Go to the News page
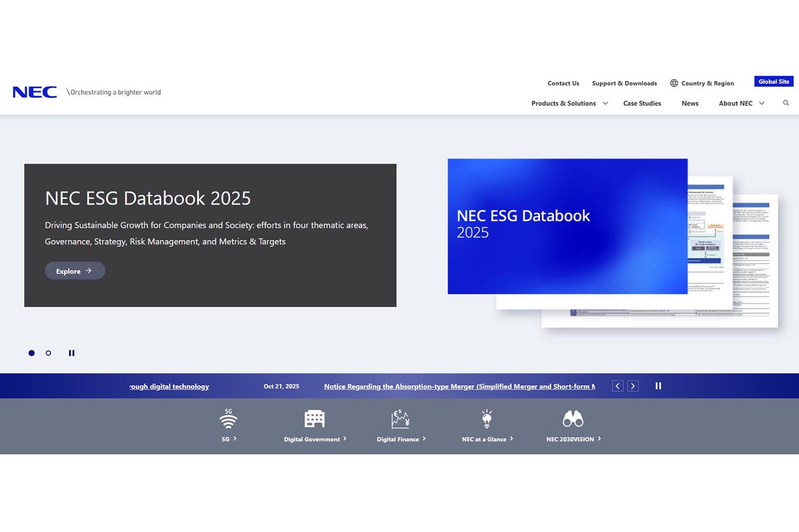Screen dimensions: 799x532 pos(690,103)
